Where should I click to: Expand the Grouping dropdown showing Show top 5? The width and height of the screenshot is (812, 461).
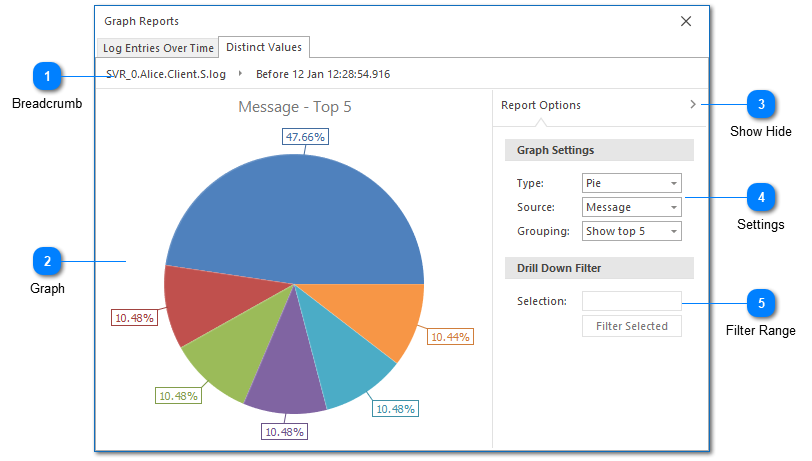631,231
